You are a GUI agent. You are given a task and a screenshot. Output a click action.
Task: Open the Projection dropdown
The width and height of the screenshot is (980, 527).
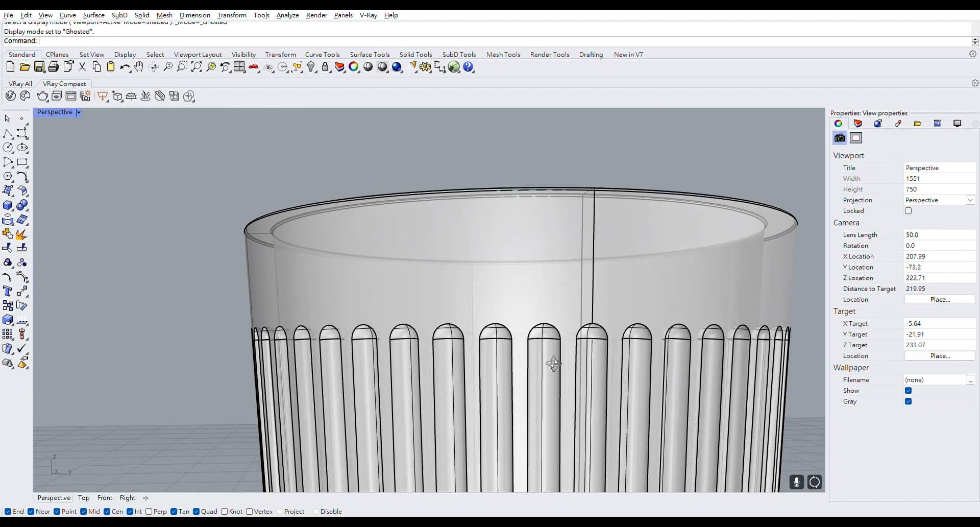coord(970,200)
